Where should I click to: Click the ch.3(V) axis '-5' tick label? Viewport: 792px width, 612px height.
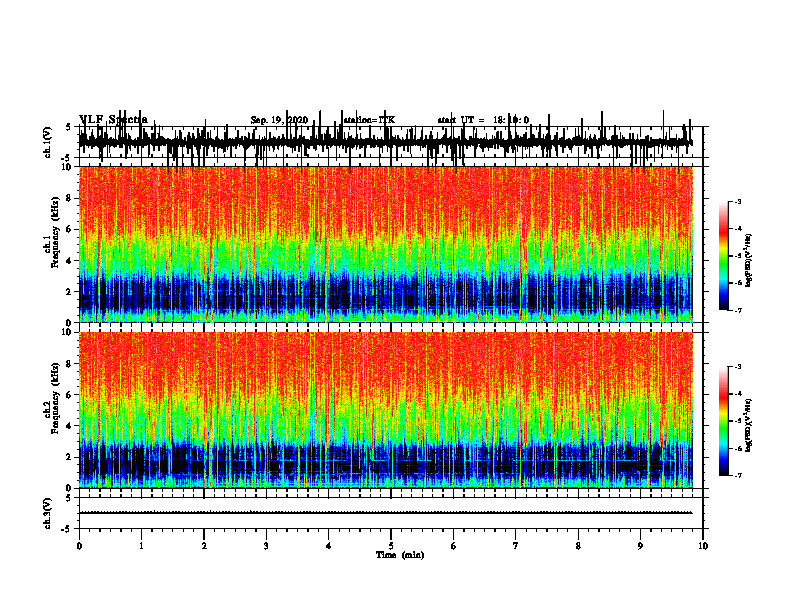(x=67, y=529)
